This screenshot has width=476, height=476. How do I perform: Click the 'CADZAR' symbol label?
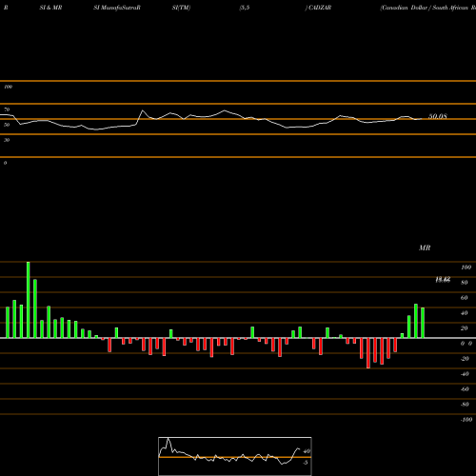pos(320,8)
